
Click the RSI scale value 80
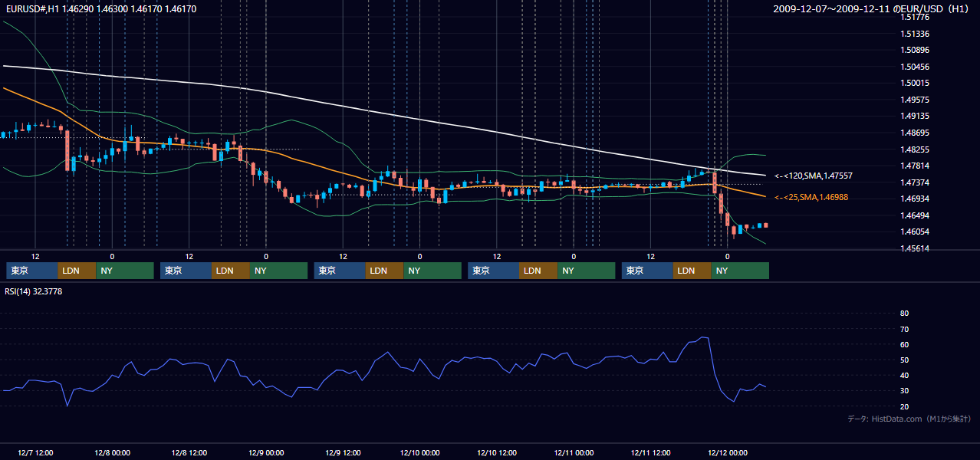pyautogui.click(x=904, y=314)
